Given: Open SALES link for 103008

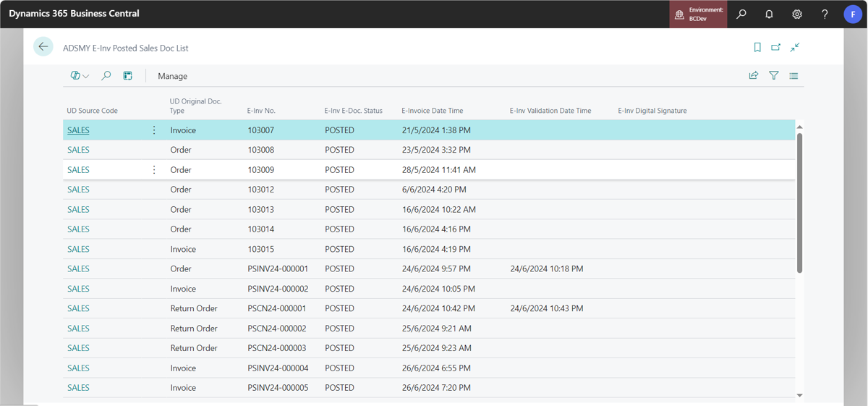Looking at the screenshot, I should 78,150.
